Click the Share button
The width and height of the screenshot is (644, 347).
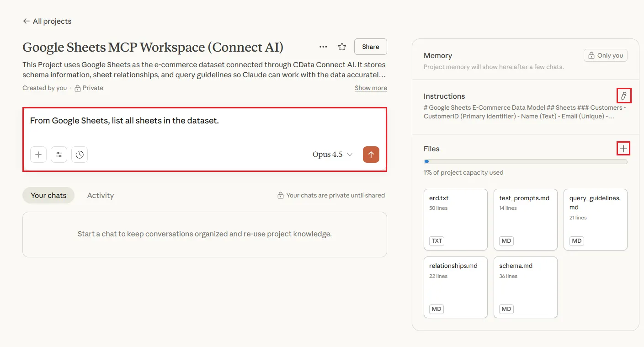[370, 47]
